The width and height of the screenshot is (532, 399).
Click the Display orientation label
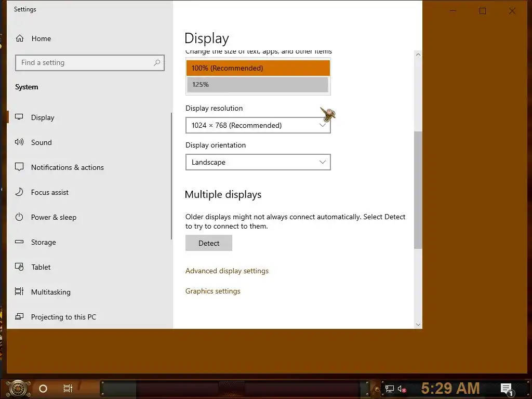216,145
